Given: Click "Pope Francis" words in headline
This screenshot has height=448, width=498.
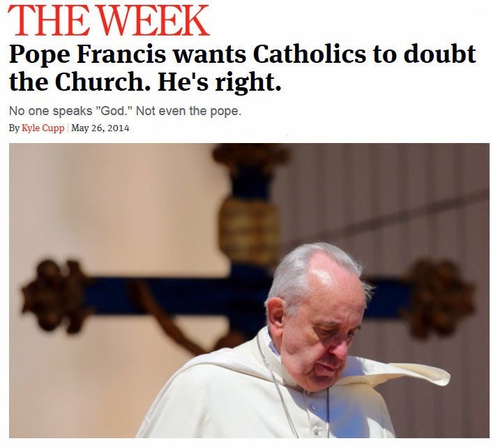Looking at the screenshot, I should click(x=87, y=54).
